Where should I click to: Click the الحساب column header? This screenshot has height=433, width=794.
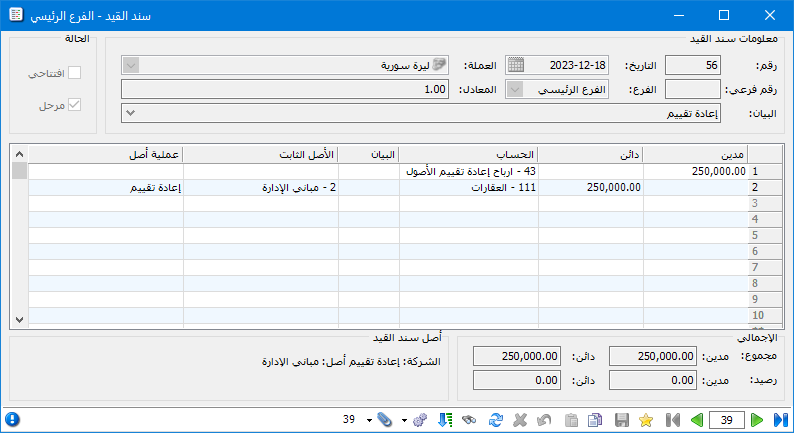(468, 154)
